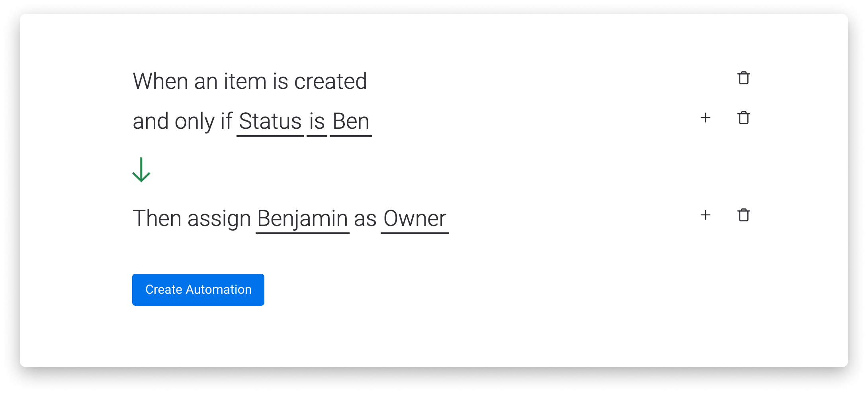Screen dimensions: 868x393
Task: Click the Create Automation button
Action: pos(198,290)
